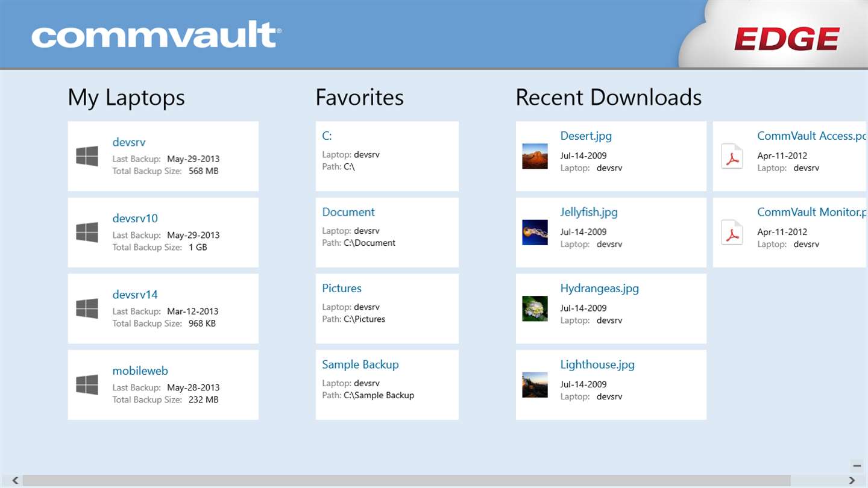
Task: Click the EDGE cloud logo
Action: [x=786, y=40]
